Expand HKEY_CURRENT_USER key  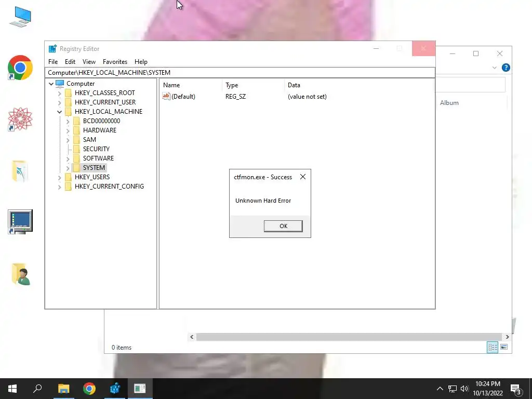click(59, 102)
